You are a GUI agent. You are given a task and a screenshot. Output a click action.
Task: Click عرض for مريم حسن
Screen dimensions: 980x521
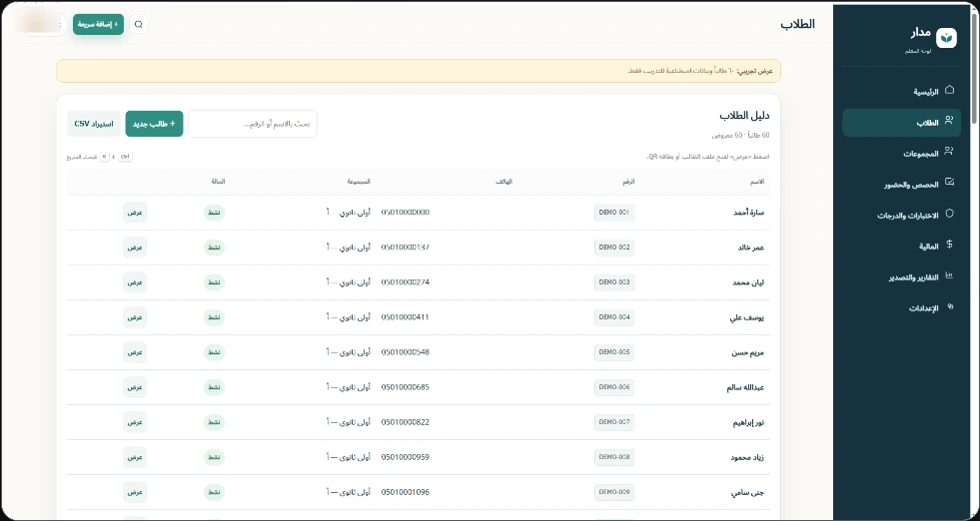(x=135, y=352)
